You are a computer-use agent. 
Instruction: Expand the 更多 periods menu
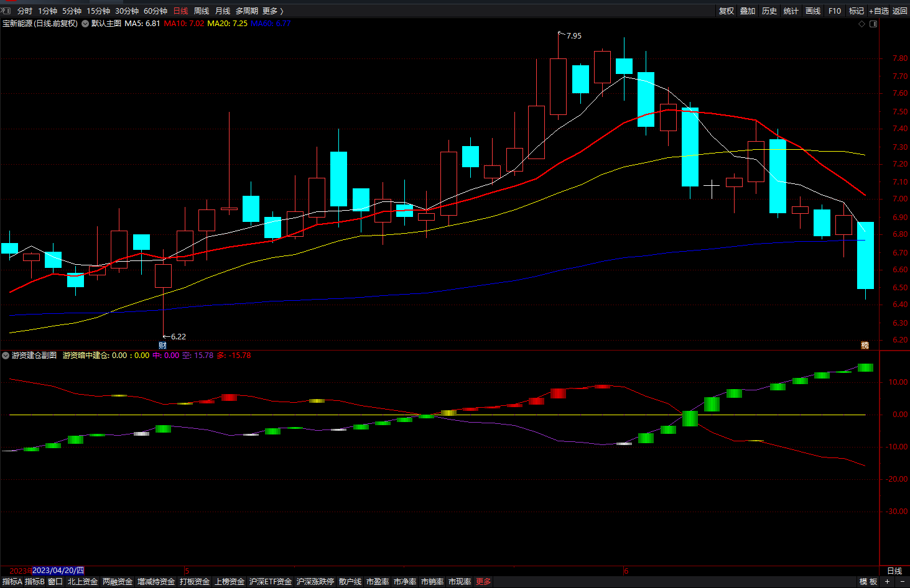(272, 11)
